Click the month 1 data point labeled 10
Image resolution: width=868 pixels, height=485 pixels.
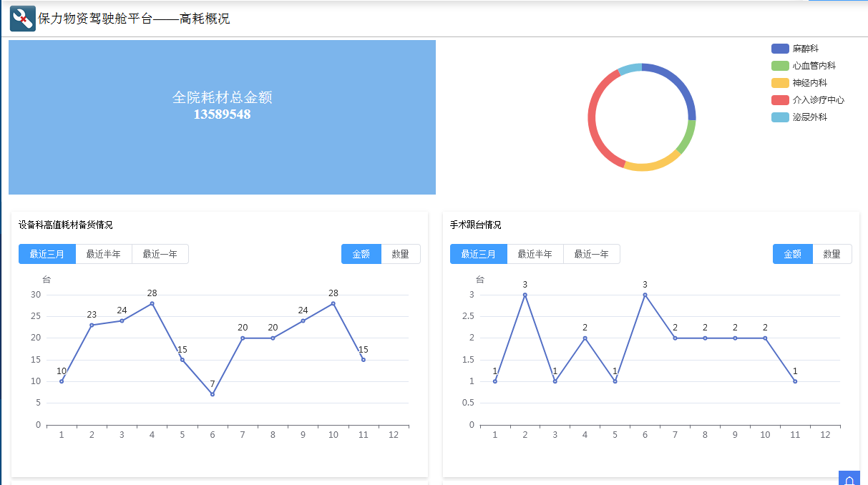coord(62,381)
